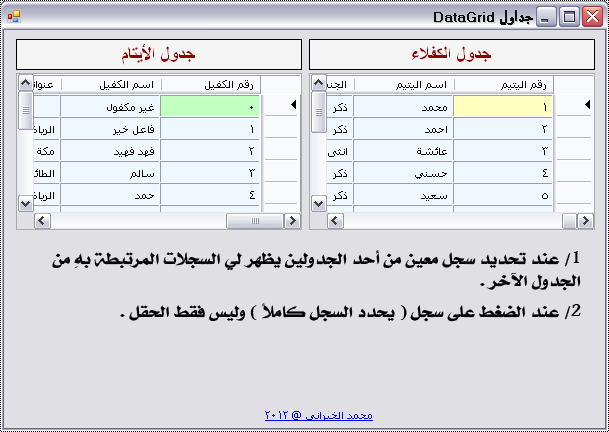Sort by رقم الكفيل column header
609x432 pixels.
click(211, 85)
